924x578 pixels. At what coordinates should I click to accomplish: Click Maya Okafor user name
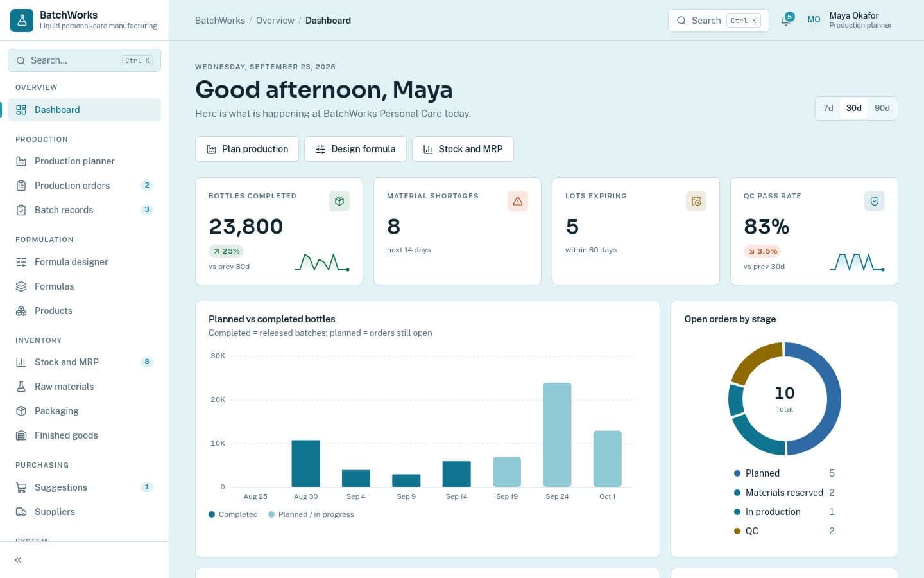pyautogui.click(x=853, y=15)
